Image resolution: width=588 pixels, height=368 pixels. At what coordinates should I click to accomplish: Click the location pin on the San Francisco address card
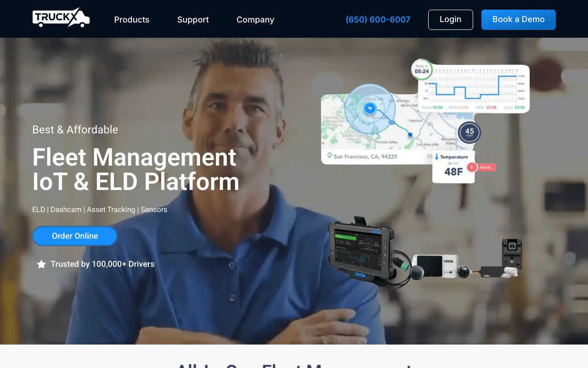pos(330,156)
